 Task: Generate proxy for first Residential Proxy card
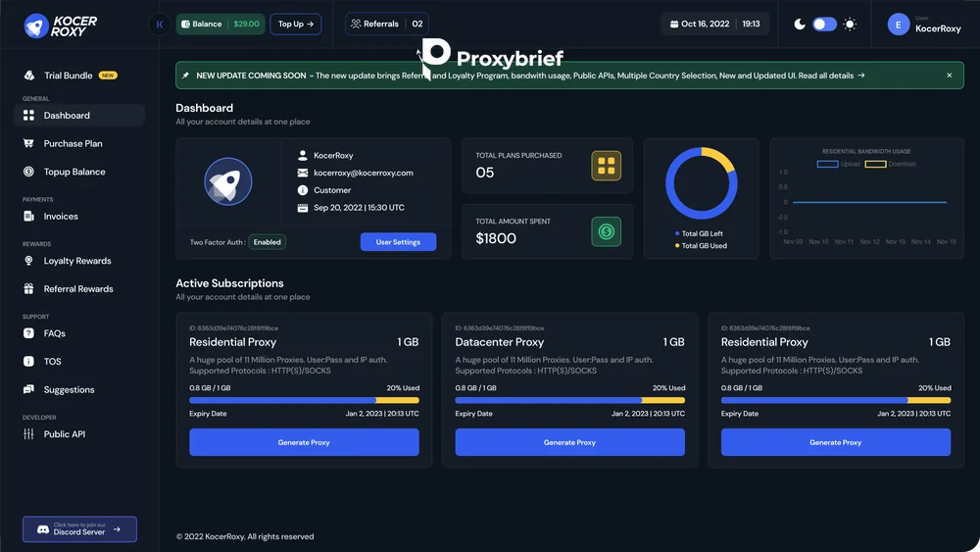[304, 442]
